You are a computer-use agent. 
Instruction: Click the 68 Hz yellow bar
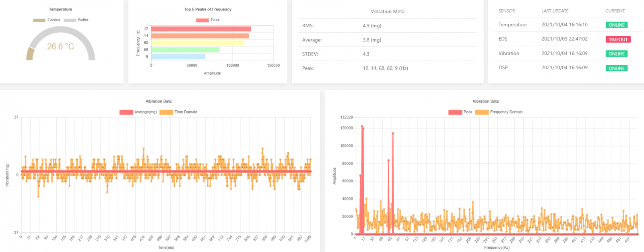197,43
